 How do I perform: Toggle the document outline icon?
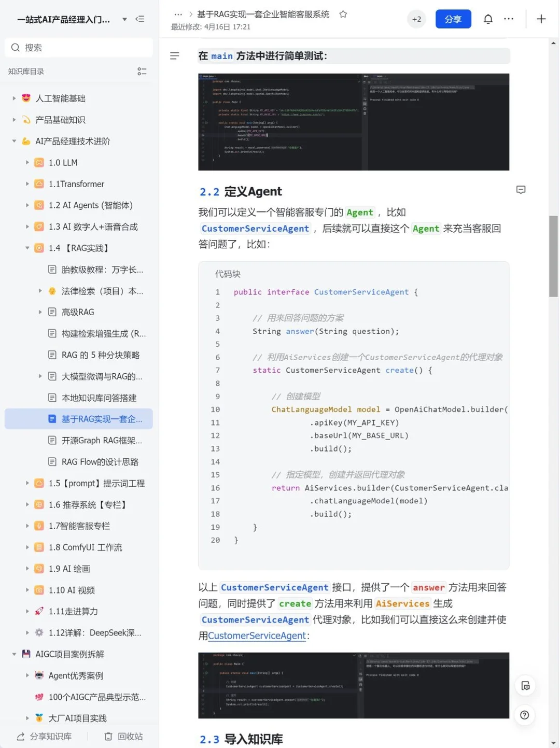[174, 55]
